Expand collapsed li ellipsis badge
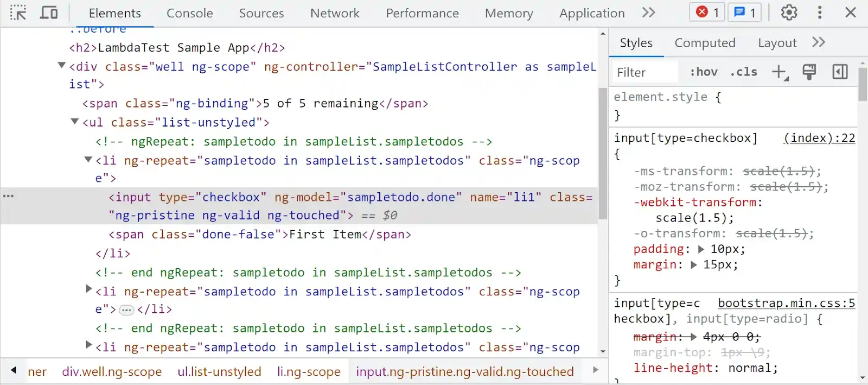868x385 pixels. (x=126, y=310)
